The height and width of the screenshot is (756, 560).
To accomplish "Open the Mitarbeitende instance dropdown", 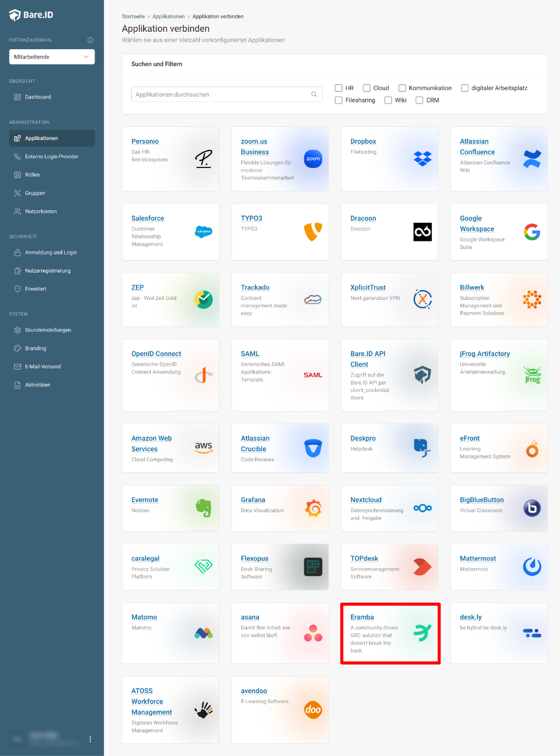I will click(x=52, y=57).
